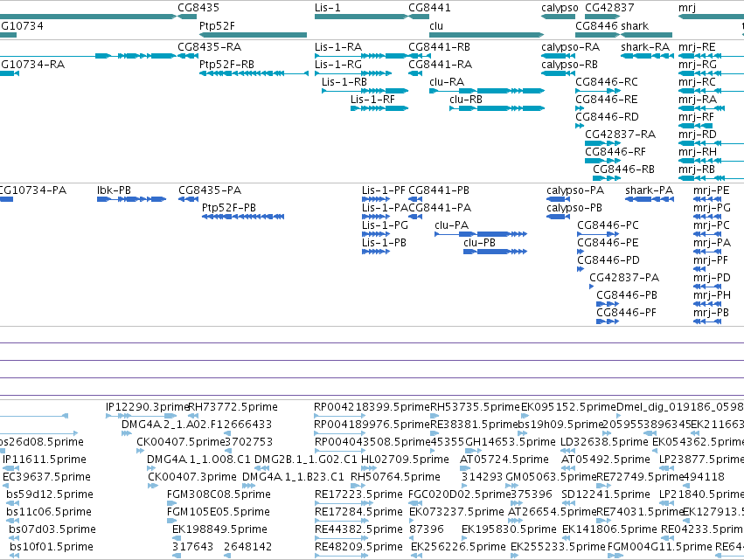
Task: Select the SD12241.5prime EST label
Action: click(606, 494)
